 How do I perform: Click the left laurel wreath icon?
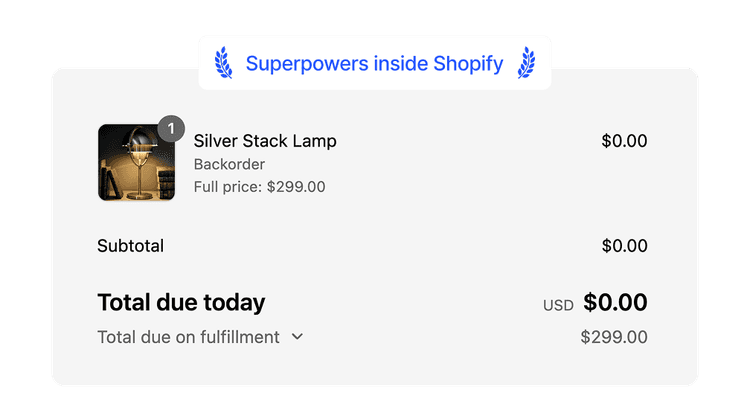[x=223, y=63]
